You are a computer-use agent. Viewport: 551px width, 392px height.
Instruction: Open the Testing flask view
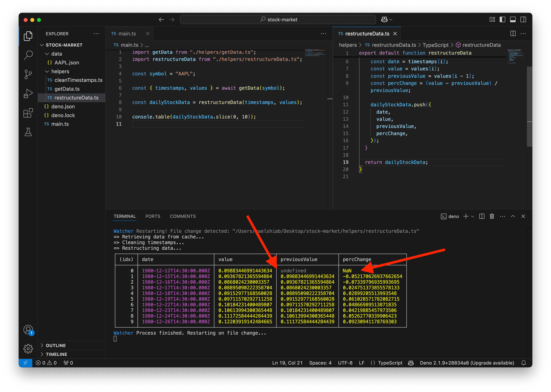click(x=28, y=132)
